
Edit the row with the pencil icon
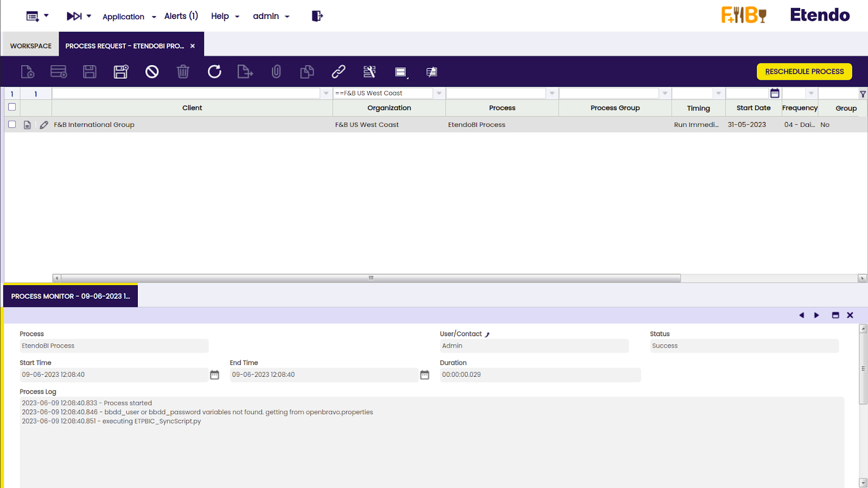click(44, 125)
